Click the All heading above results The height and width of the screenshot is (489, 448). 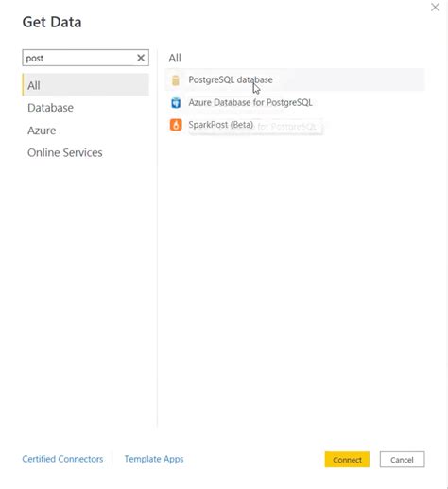point(175,58)
